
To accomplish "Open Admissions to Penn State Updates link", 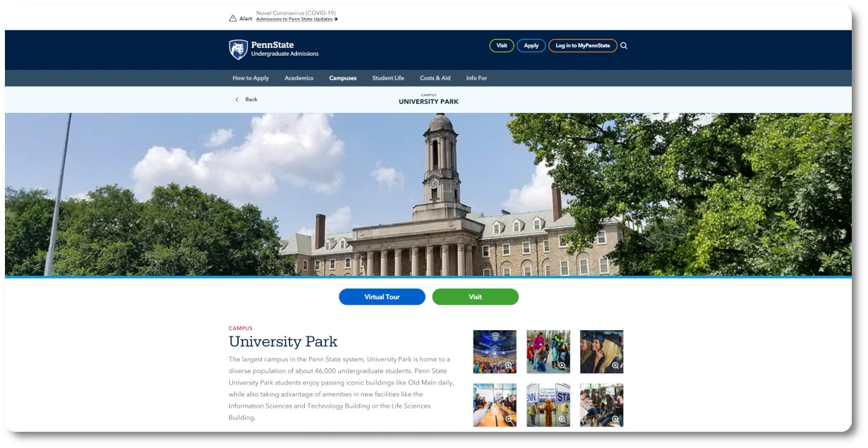I will [x=296, y=19].
